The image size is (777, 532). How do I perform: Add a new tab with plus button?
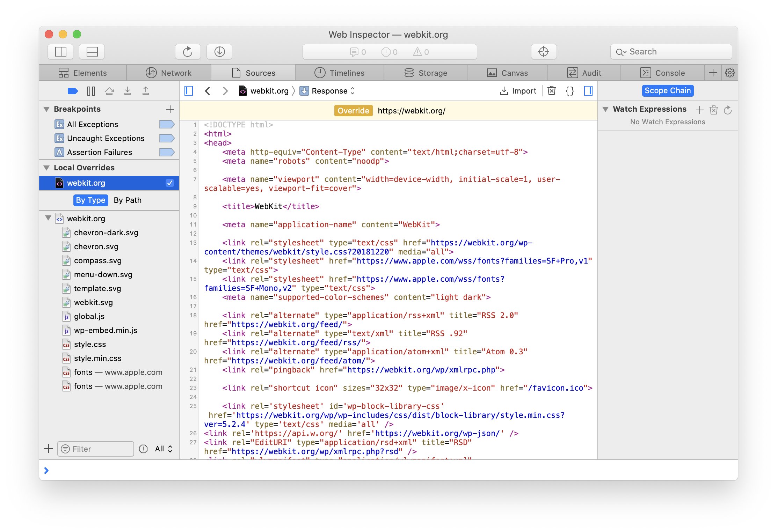tap(713, 73)
